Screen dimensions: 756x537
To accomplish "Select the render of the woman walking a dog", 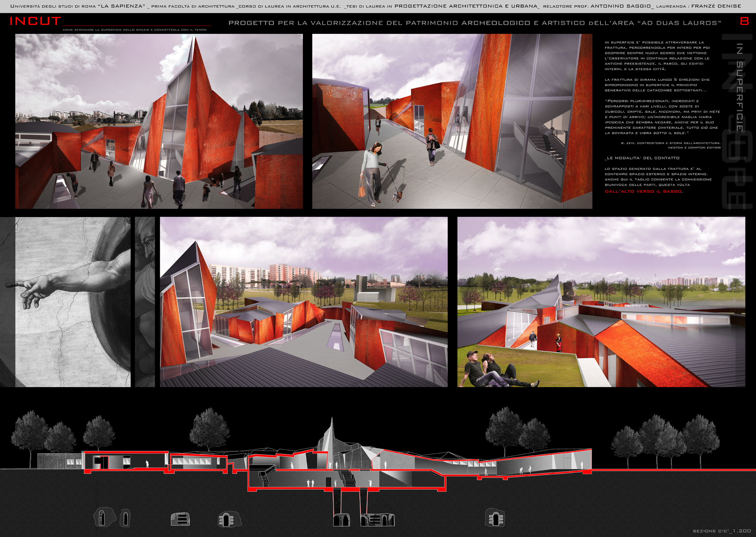I will (x=452, y=121).
